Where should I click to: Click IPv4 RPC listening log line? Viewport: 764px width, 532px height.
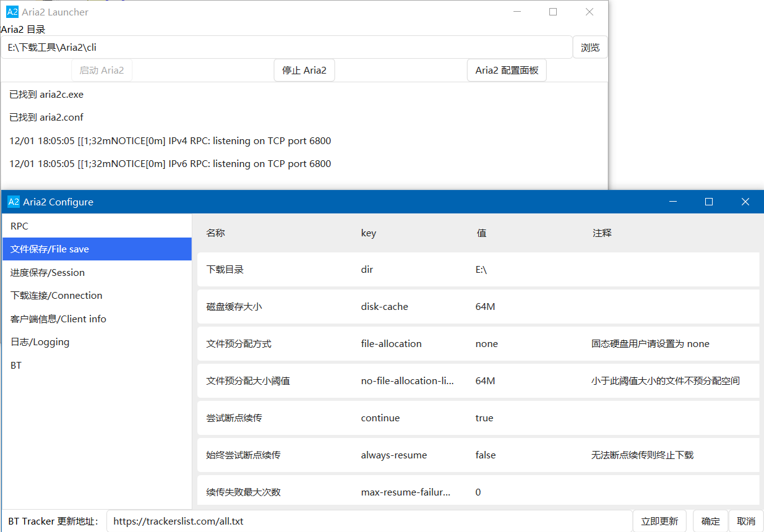pyautogui.click(x=170, y=141)
